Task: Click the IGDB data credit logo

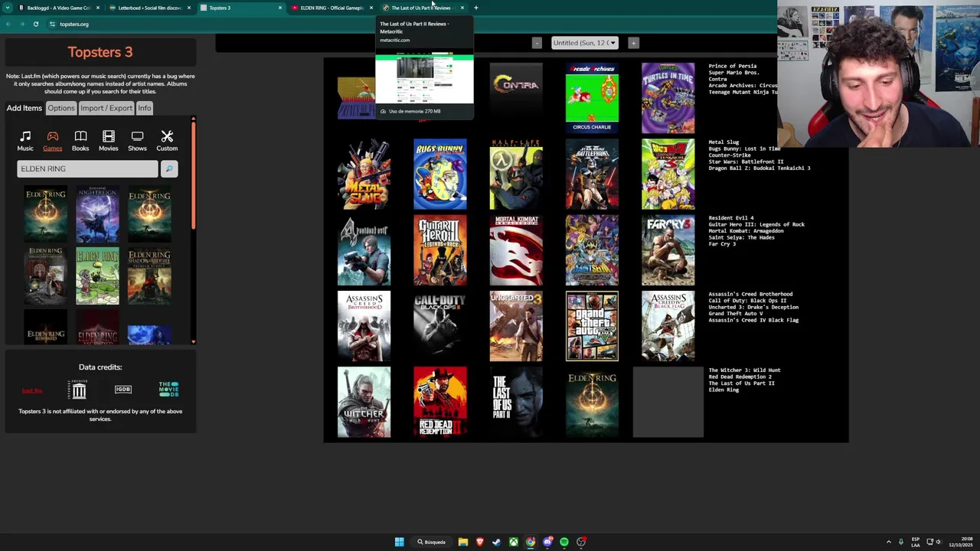Action: [123, 390]
